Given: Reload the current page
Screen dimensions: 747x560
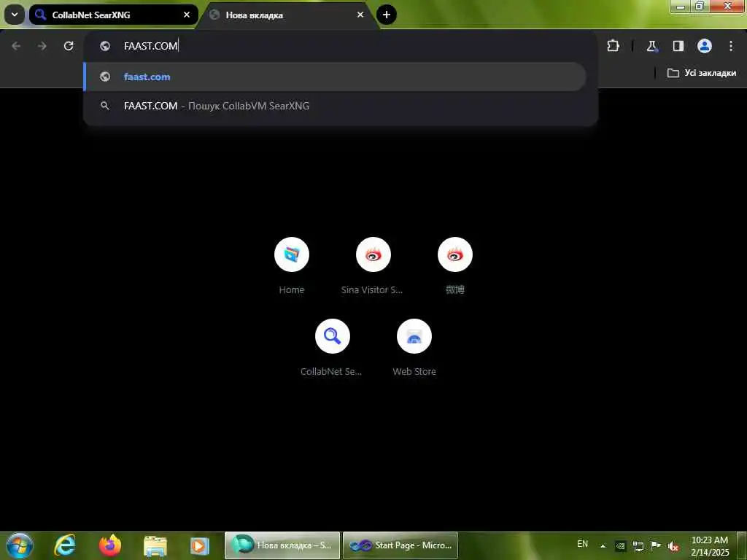Looking at the screenshot, I should [69, 46].
